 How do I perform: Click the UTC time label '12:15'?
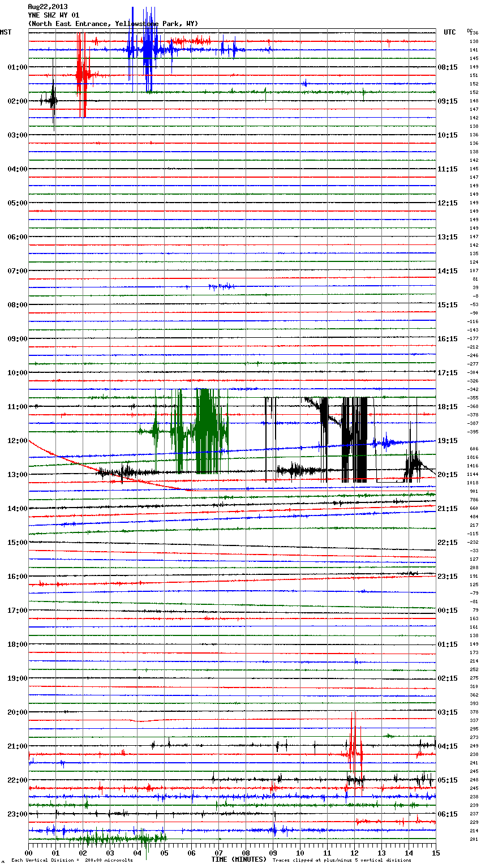(x=448, y=203)
